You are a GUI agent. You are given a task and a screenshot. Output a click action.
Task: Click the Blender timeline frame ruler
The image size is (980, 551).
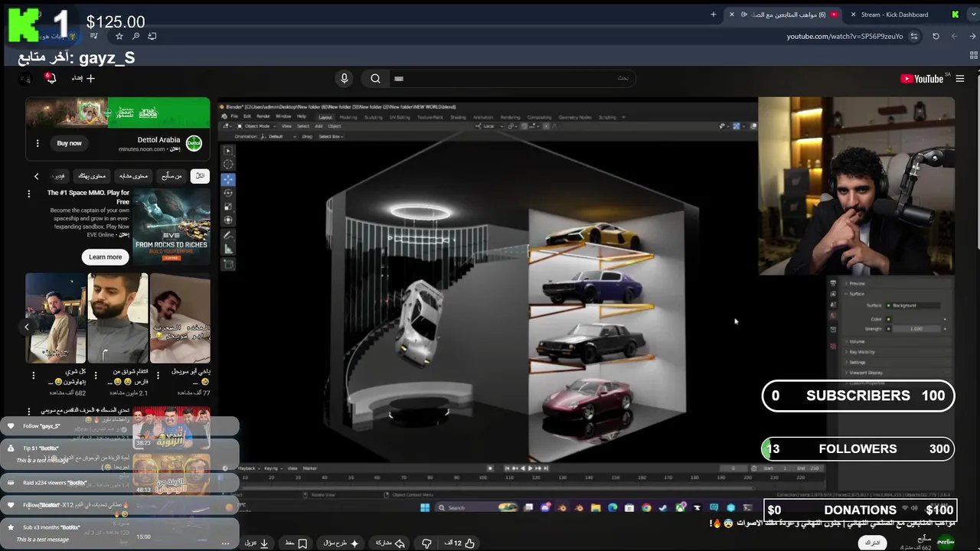[528, 478]
